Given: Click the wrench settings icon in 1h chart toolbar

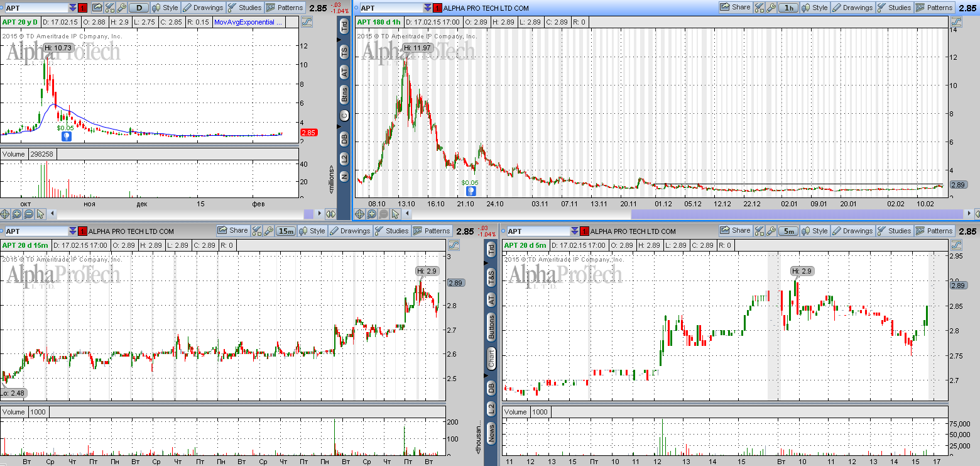Looking at the screenshot, I should [x=770, y=8].
